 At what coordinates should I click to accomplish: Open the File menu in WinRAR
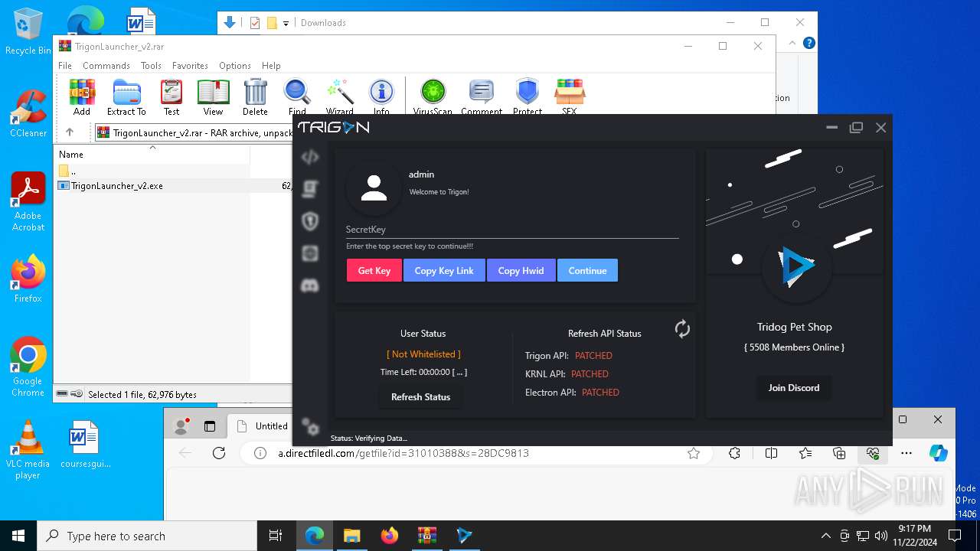(65, 66)
